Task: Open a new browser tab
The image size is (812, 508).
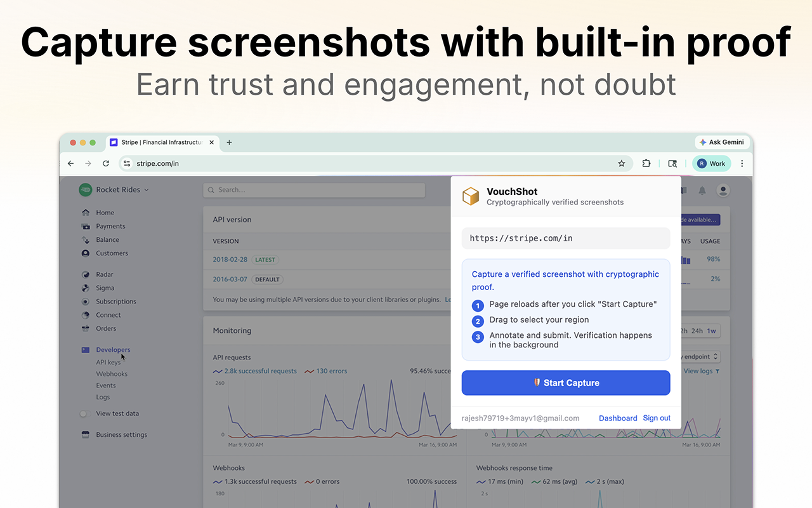Action: click(x=229, y=142)
